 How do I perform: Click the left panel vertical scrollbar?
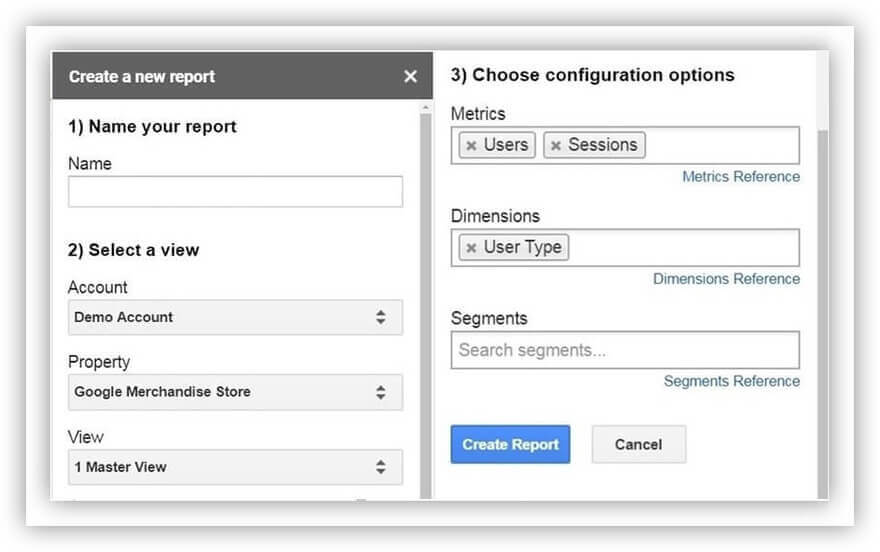426,306
